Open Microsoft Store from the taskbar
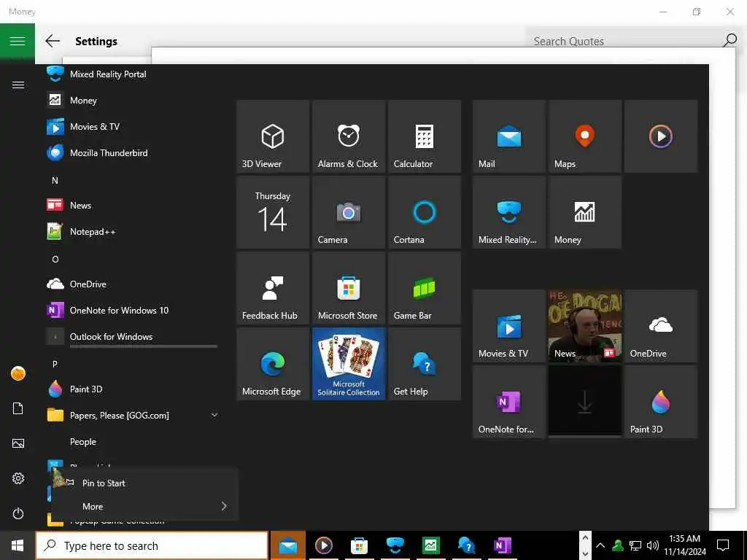This screenshot has height=560, width=747. click(x=359, y=545)
